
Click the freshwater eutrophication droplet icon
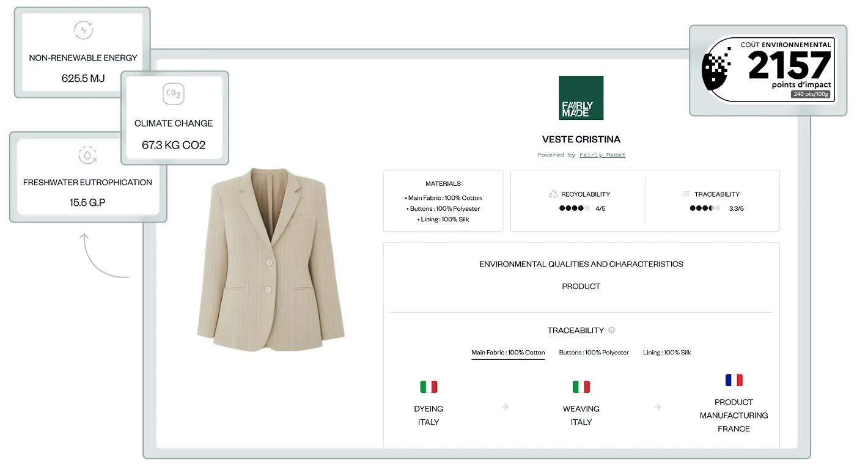(88, 155)
